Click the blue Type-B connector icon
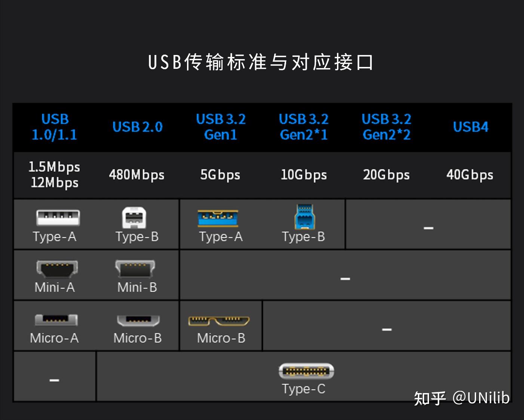 click(304, 217)
